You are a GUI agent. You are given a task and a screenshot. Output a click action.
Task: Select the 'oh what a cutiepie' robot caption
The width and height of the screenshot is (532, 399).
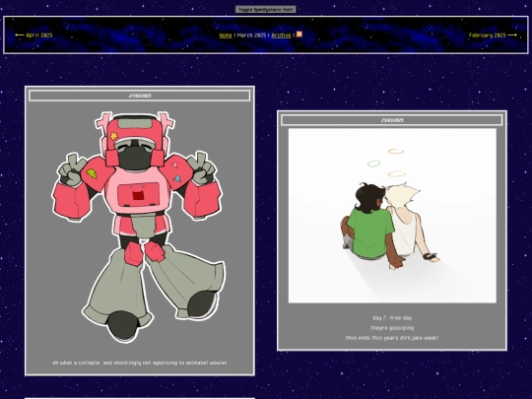click(140, 363)
